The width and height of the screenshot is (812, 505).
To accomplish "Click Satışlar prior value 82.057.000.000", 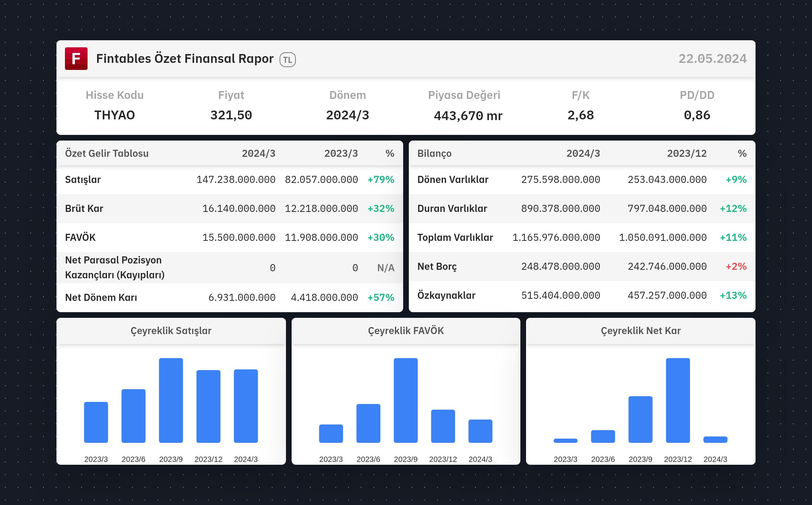I will point(321,180).
